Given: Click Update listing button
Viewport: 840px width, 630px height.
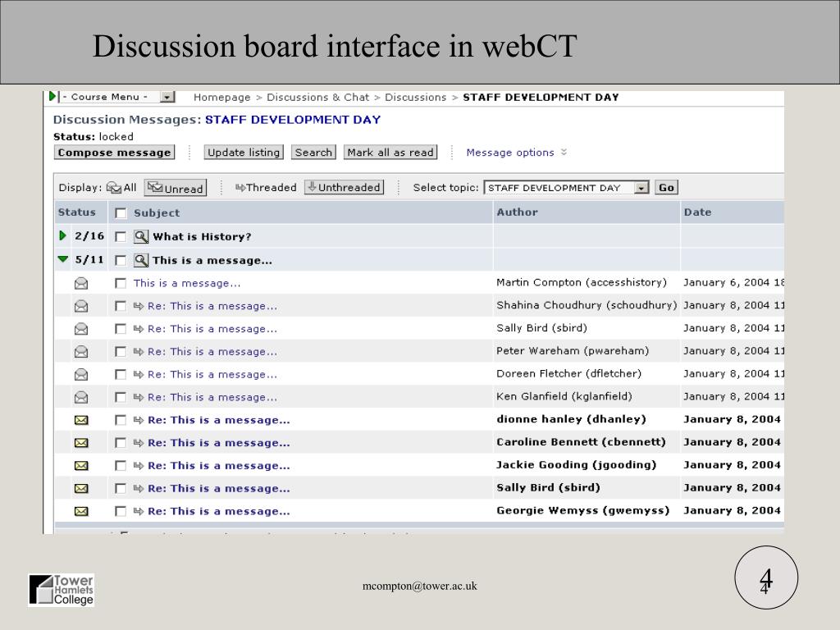Looking at the screenshot, I should 244,152.
